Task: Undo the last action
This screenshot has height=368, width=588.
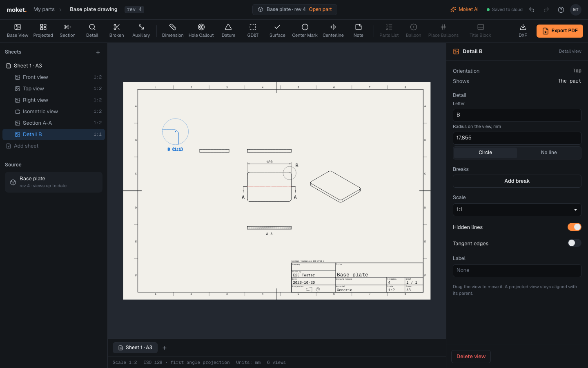Action: pyautogui.click(x=532, y=9)
